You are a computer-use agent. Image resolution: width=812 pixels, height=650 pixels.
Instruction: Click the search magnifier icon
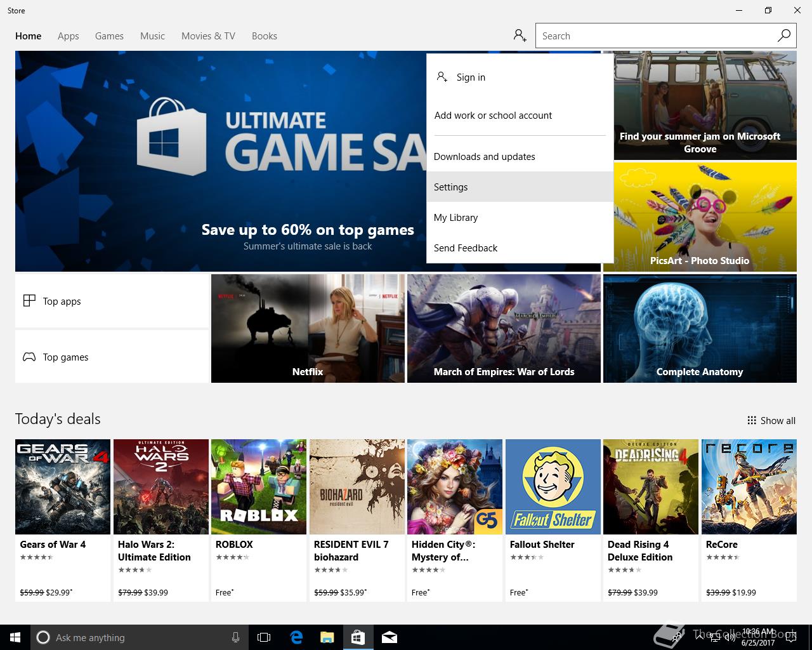[x=784, y=36]
